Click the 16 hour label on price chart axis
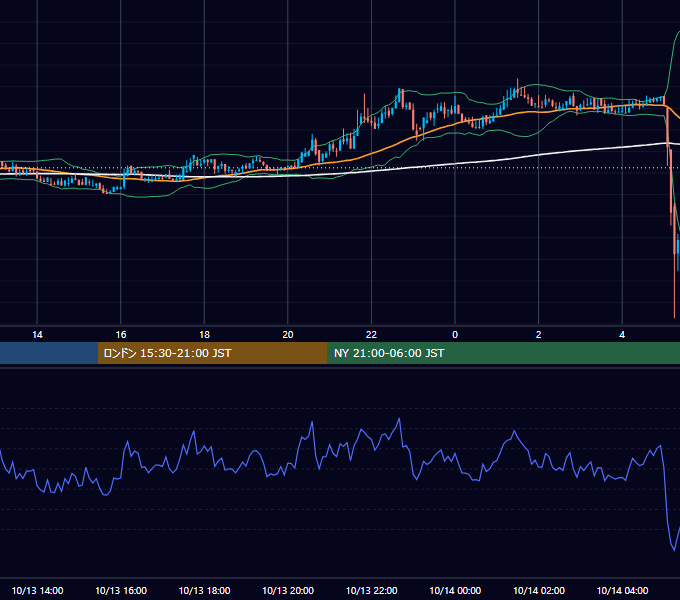Viewport: 680px width, 600px height. (121, 335)
